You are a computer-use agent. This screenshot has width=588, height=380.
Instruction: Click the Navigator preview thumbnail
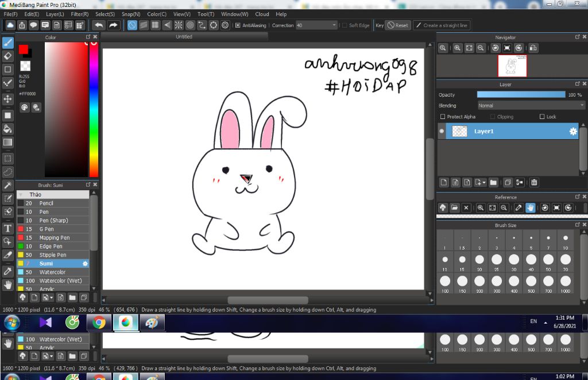(x=512, y=66)
